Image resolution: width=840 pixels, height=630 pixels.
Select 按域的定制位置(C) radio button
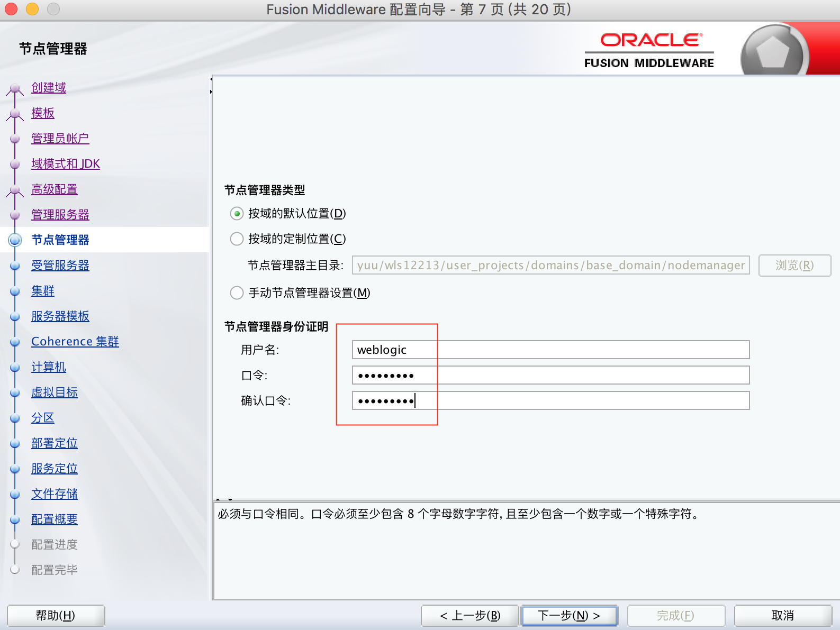pos(237,239)
